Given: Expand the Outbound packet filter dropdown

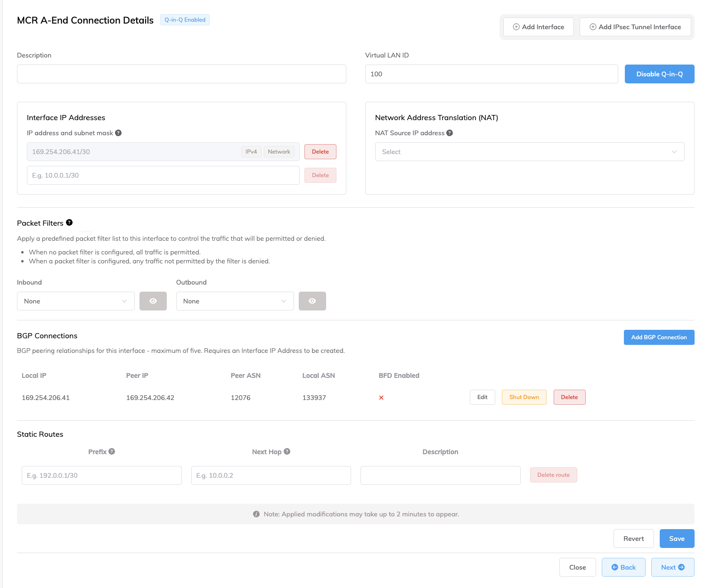Looking at the screenshot, I should tap(235, 301).
